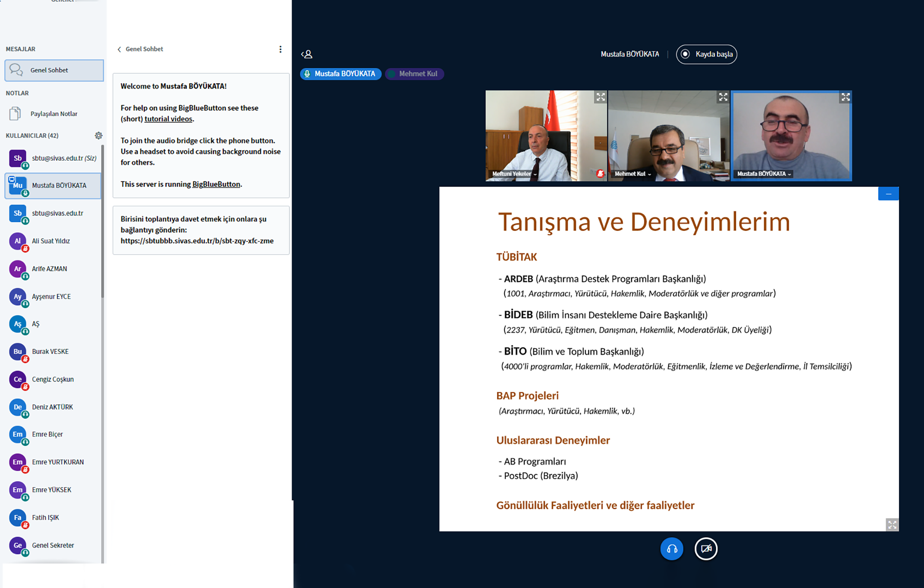Viewport: 924px width, 588px height.
Task: Open the user list settings gear
Action: 98,135
